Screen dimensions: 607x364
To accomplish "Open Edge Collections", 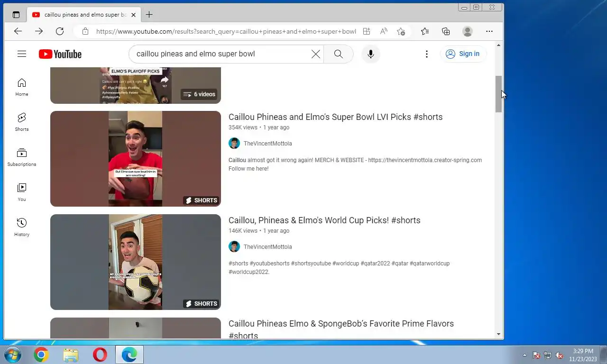I will (x=446, y=31).
